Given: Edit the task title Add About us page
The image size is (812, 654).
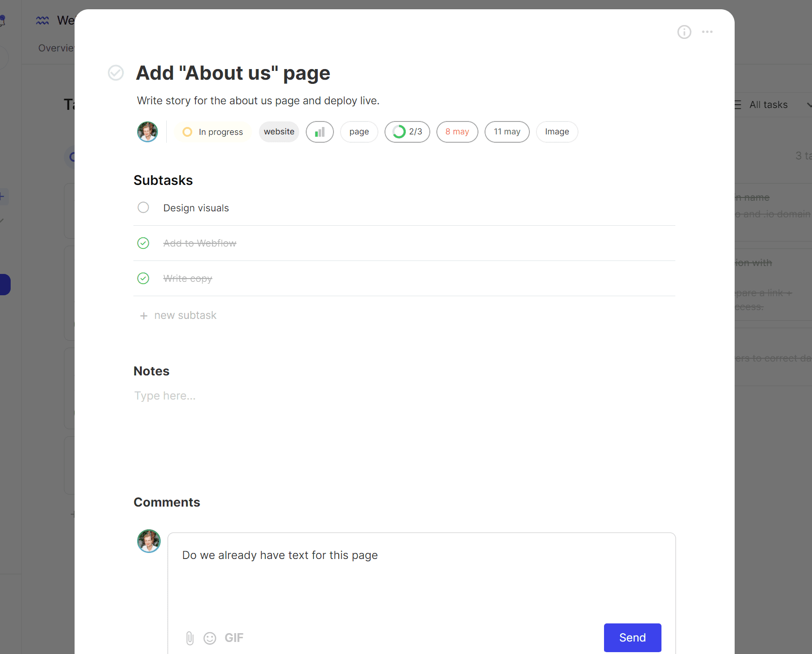Looking at the screenshot, I should click(x=233, y=73).
